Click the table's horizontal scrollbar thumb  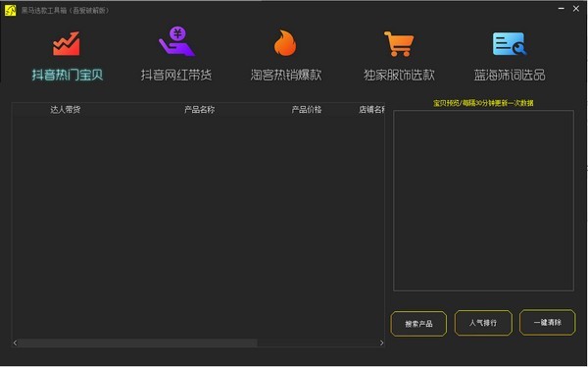pos(138,342)
